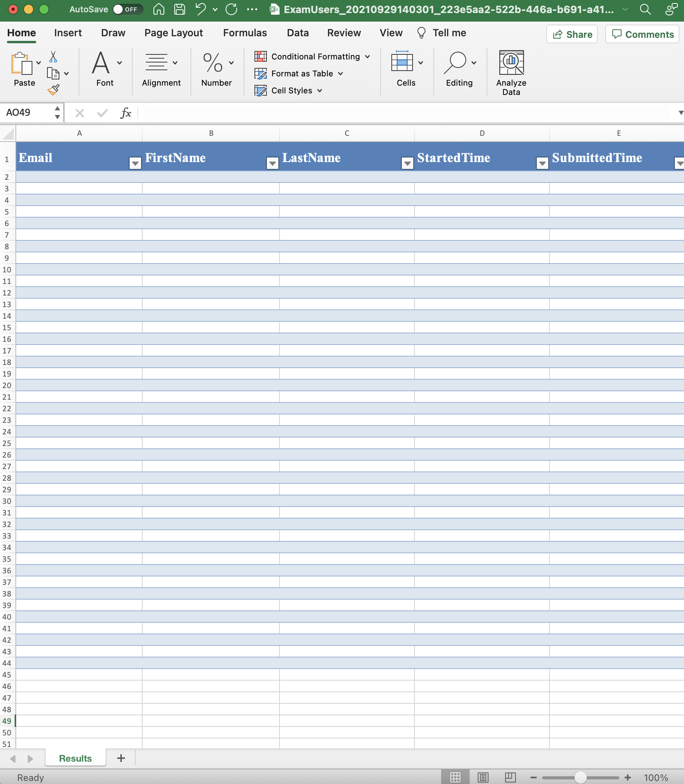Click the Save icon in title bar

[179, 9]
